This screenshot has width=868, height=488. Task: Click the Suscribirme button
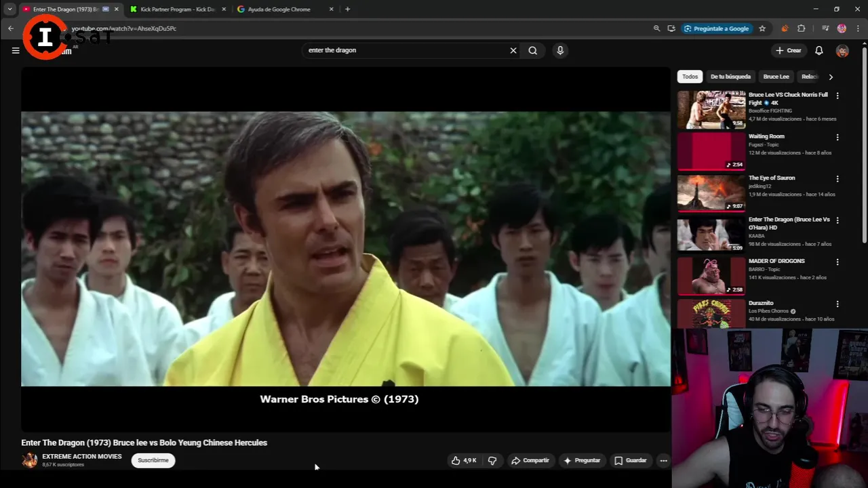click(153, 460)
